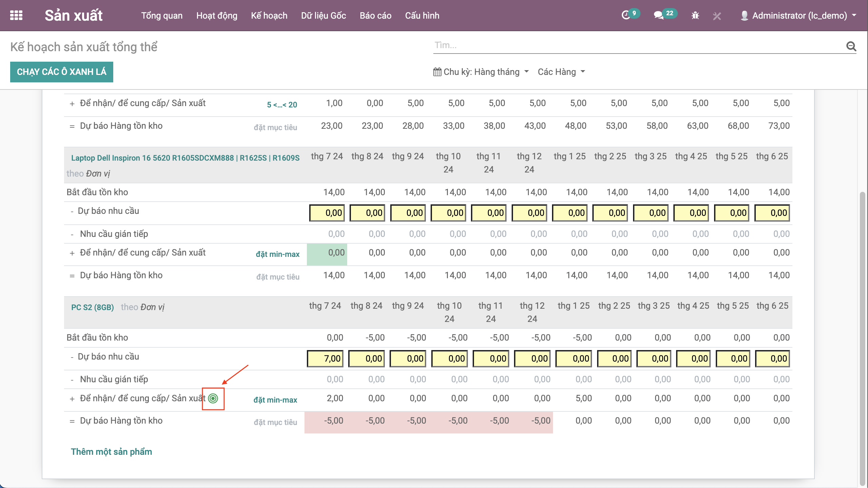Expand the Administrator (lc_demo) user menu
The width and height of the screenshot is (868, 488).
[x=800, y=16]
